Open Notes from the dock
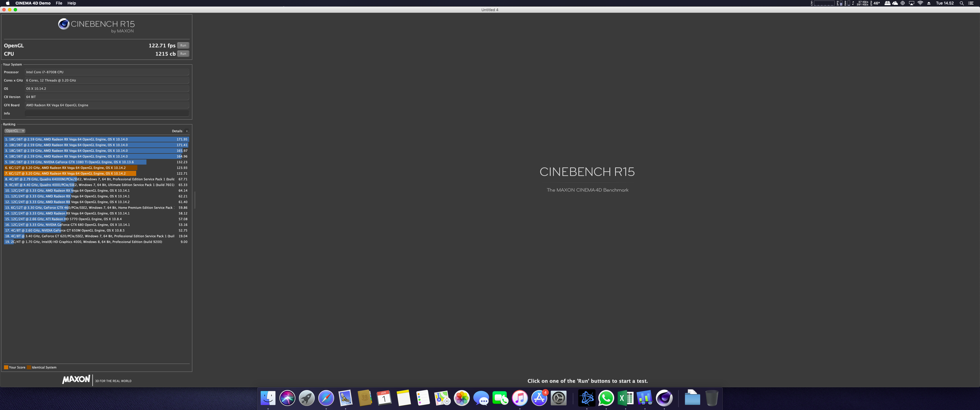Image resolution: width=980 pixels, height=410 pixels. [x=404, y=398]
